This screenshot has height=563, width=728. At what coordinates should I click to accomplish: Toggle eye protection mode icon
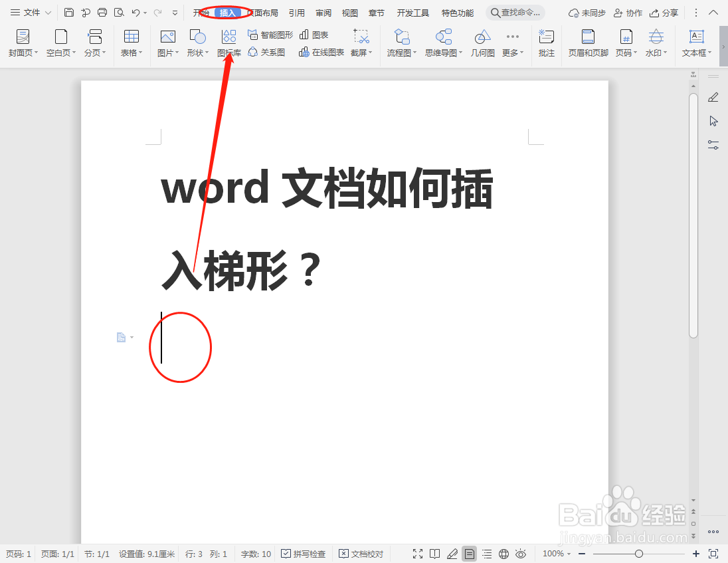(x=521, y=554)
